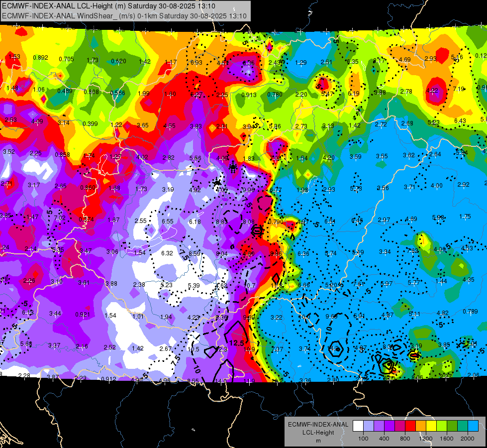The image size is (487, 448).
Task: Click the 100 legend scale label
Action: tap(363, 439)
